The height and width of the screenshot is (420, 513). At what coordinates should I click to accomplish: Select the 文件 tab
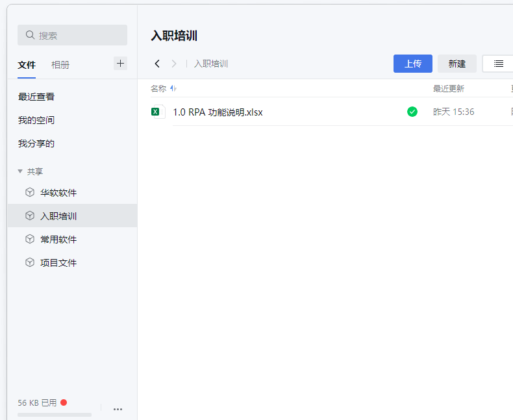click(27, 65)
